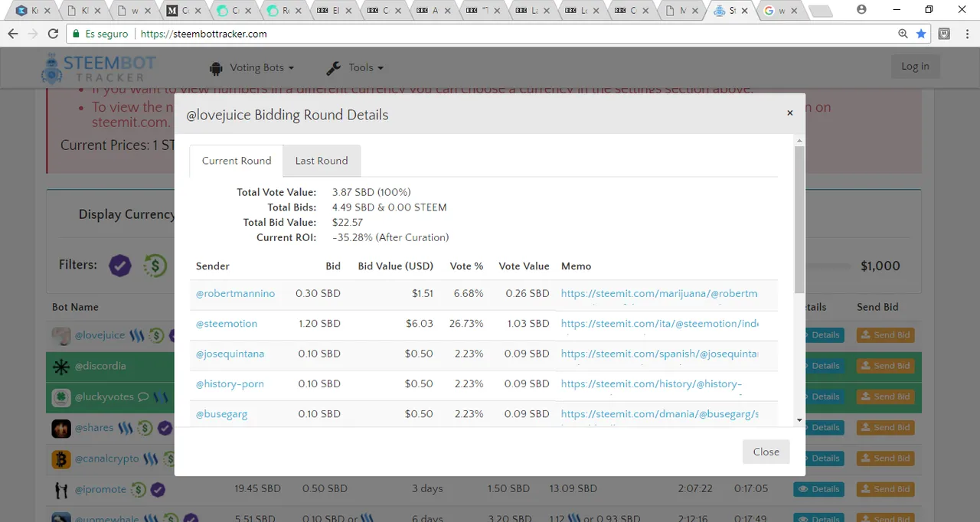Click the Android robot Voting Bots icon

(216, 68)
